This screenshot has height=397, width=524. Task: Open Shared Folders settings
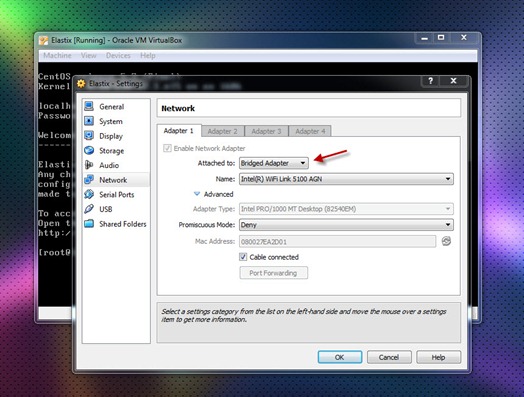point(116,224)
